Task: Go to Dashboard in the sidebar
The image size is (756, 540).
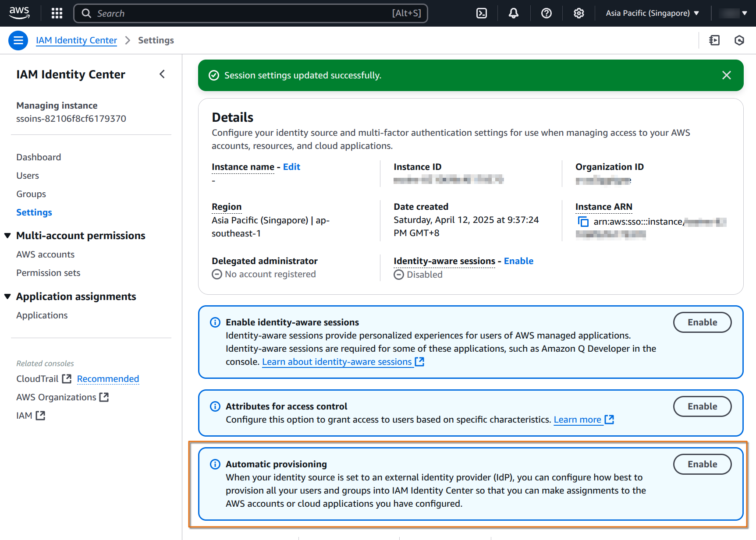Action: pos(39,157)
